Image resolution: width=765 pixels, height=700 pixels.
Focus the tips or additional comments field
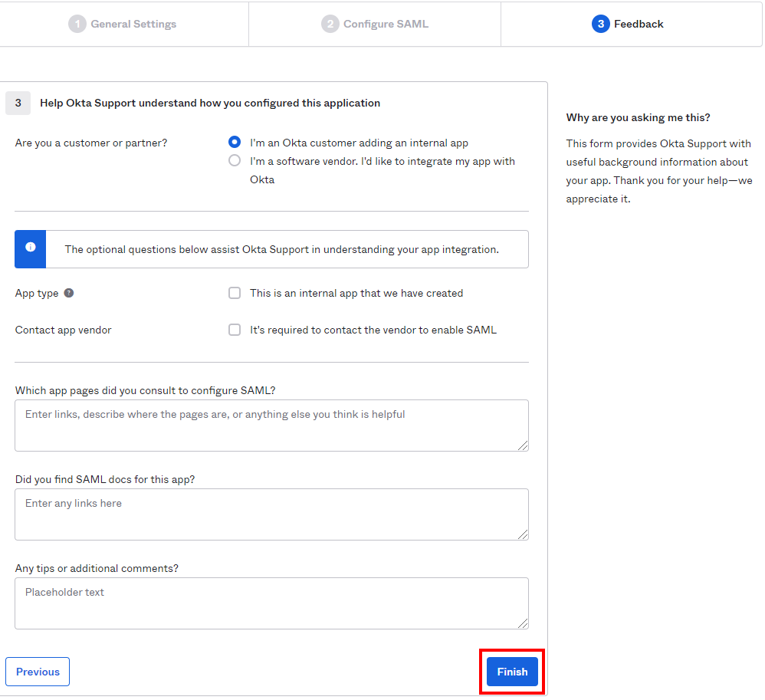pyautogui.click(x=271, y=603)
